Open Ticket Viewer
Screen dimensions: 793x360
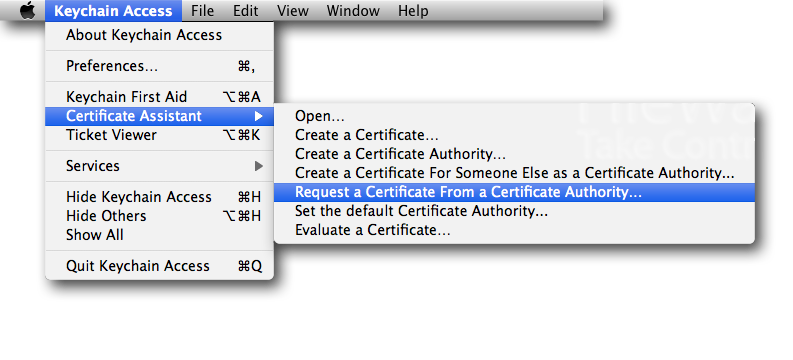[159, 136]
